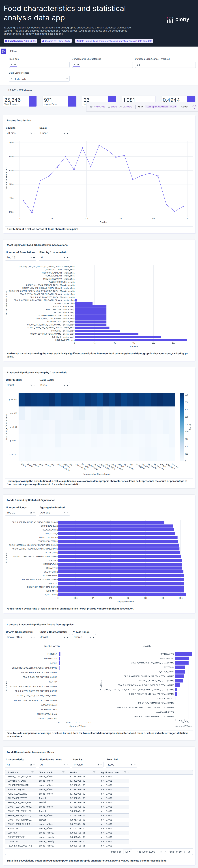The width and height of the screenshot is (198, 868).
Task: Clear the 'Top 25' associations selection
Action: pos(31,258)
